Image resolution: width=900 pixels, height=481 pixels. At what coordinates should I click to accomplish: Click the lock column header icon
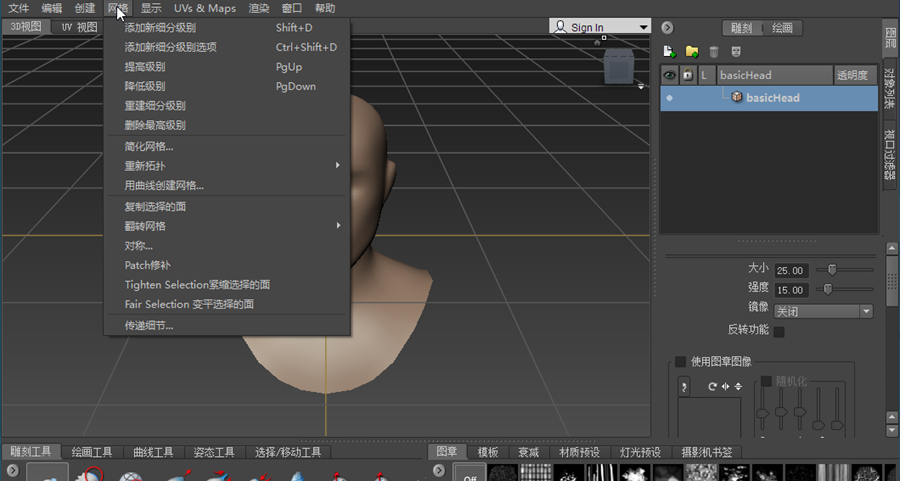(688, 75)
